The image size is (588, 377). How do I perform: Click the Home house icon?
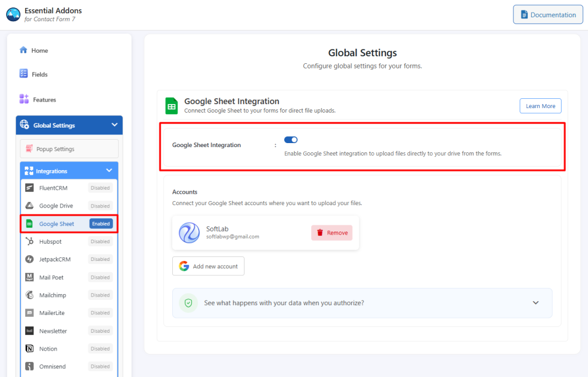tap(23, 50)
